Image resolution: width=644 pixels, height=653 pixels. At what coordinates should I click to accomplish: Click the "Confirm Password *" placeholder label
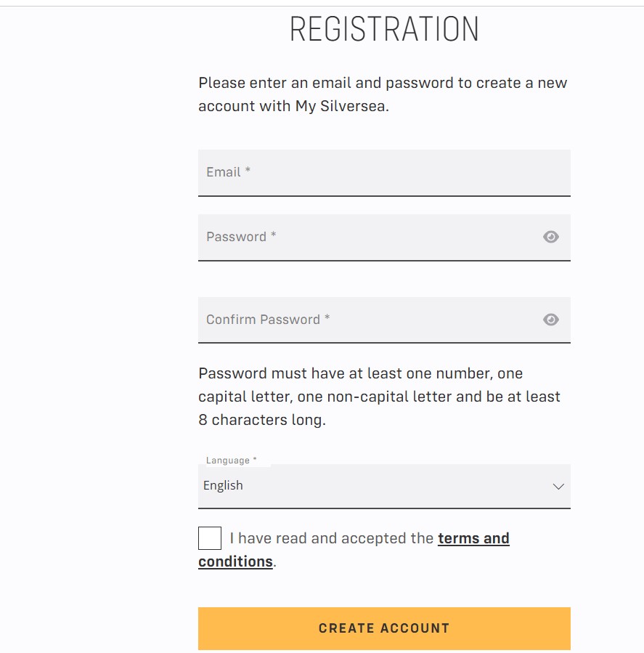point(268,320)
